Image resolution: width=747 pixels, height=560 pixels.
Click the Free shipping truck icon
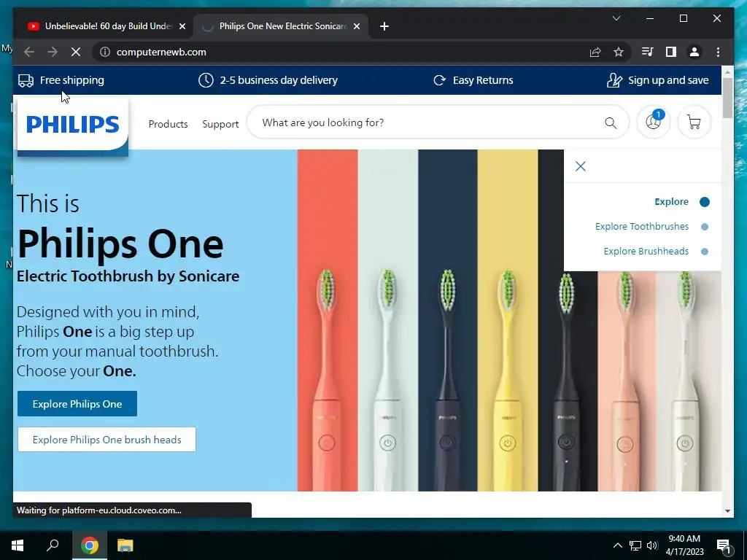pyautogui.click(x=26, y=80)
